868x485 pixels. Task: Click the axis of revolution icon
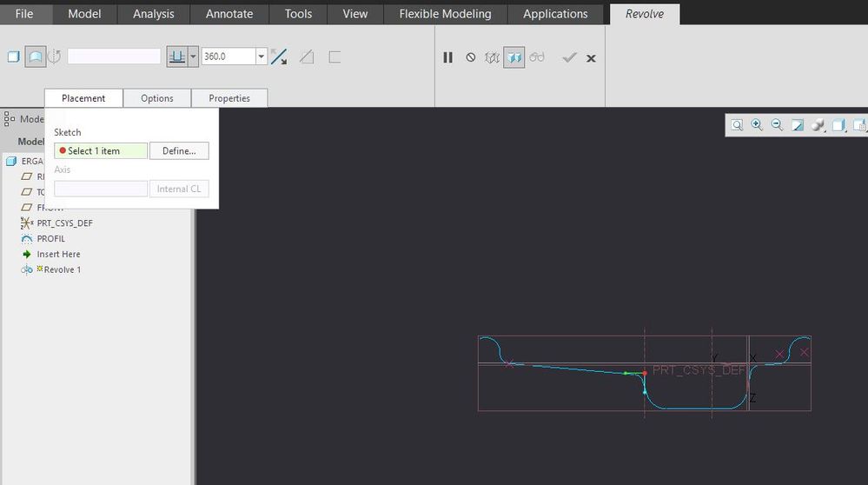54,56
